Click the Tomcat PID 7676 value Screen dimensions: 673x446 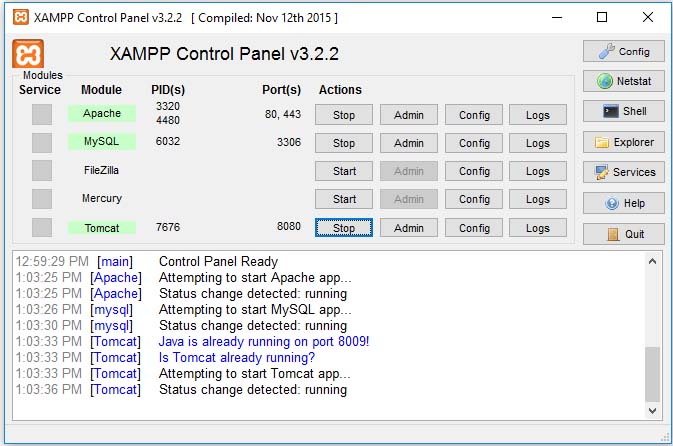pyautogui.click(x=168, y=227)
